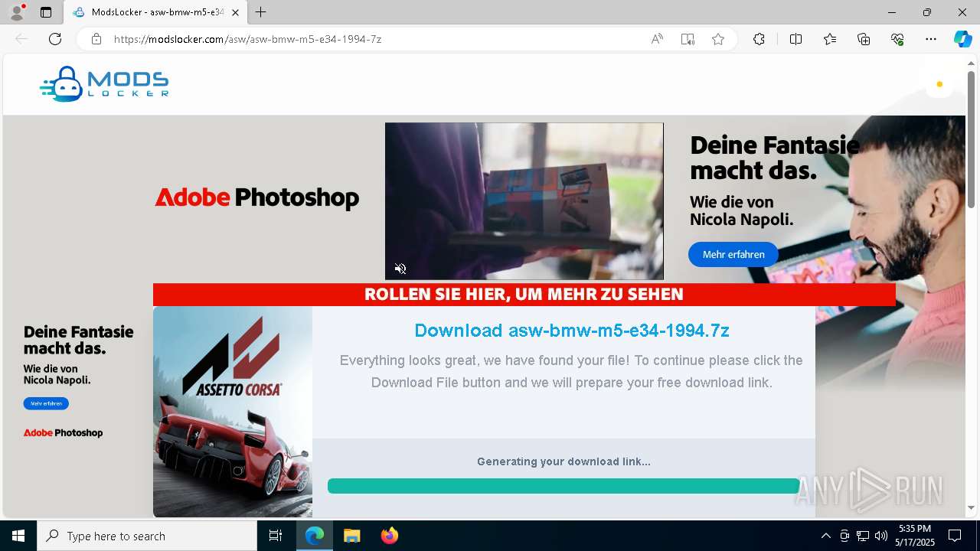Open browser Extensions icon
This screenshot has width=980, height=551.
pos(759,39)
